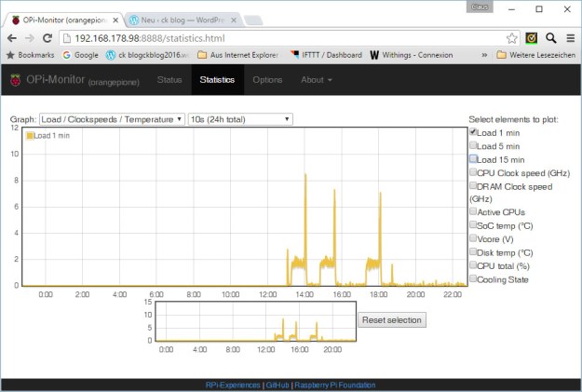Screen dimensions: 582x392
Task: Enable the Load 15 min checkbox
Action: click(x=473, y=158)
